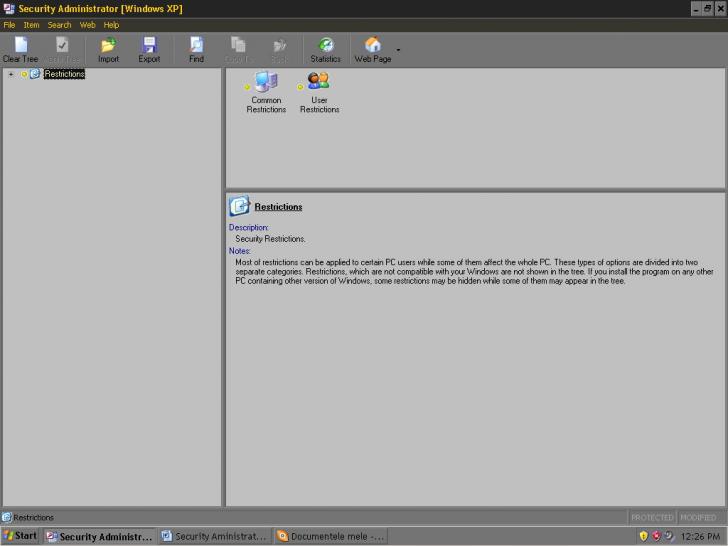Expand the Restrictions tree node
The image size is (728, 546).
pos(11,74)
